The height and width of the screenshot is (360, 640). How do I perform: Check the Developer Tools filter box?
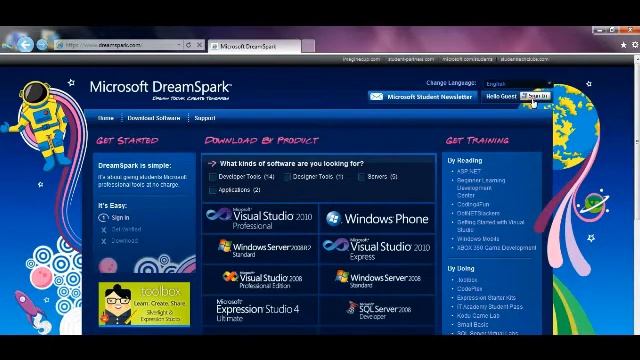tap(213, 177)
